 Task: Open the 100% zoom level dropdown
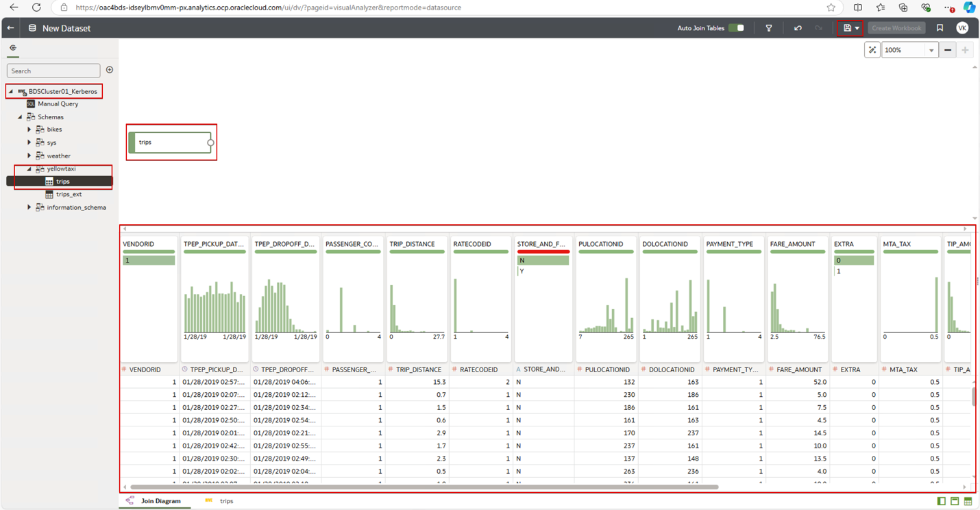point(931,50)
